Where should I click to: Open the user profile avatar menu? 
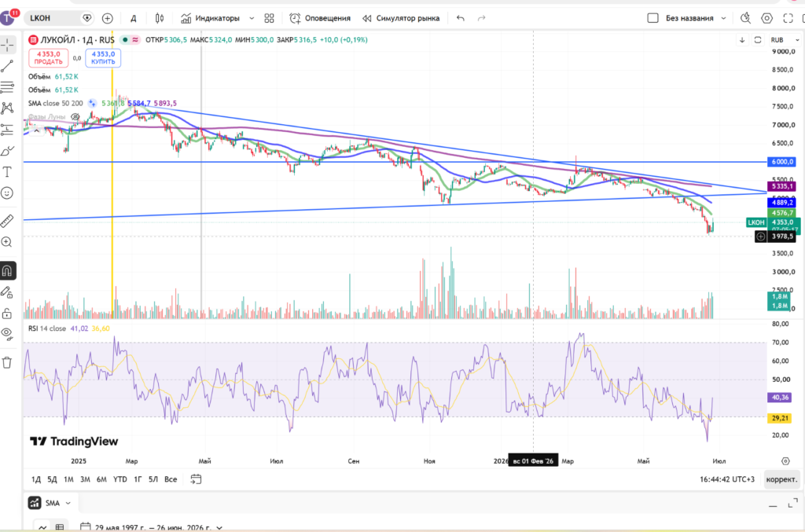pyautogui.click(x=8, y=18)
